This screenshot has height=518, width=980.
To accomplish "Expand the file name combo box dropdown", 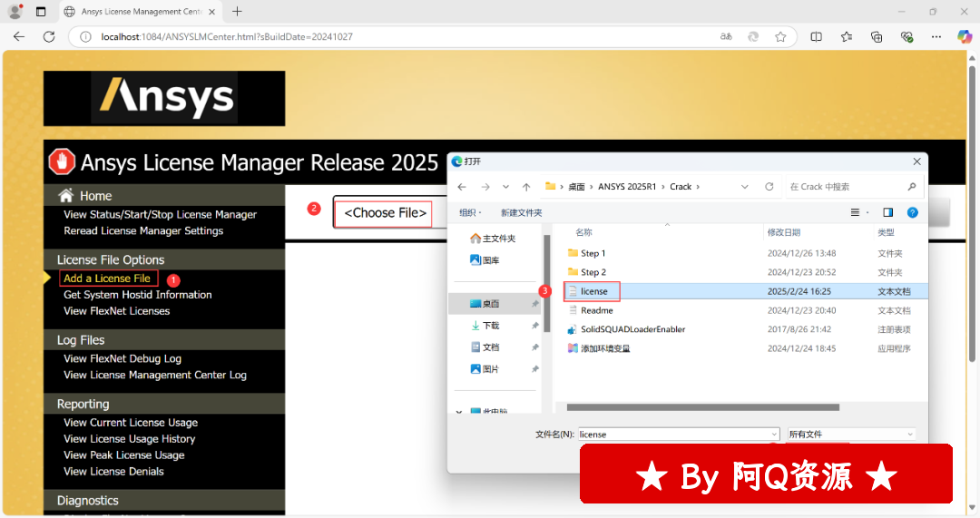I will [774, 435].
